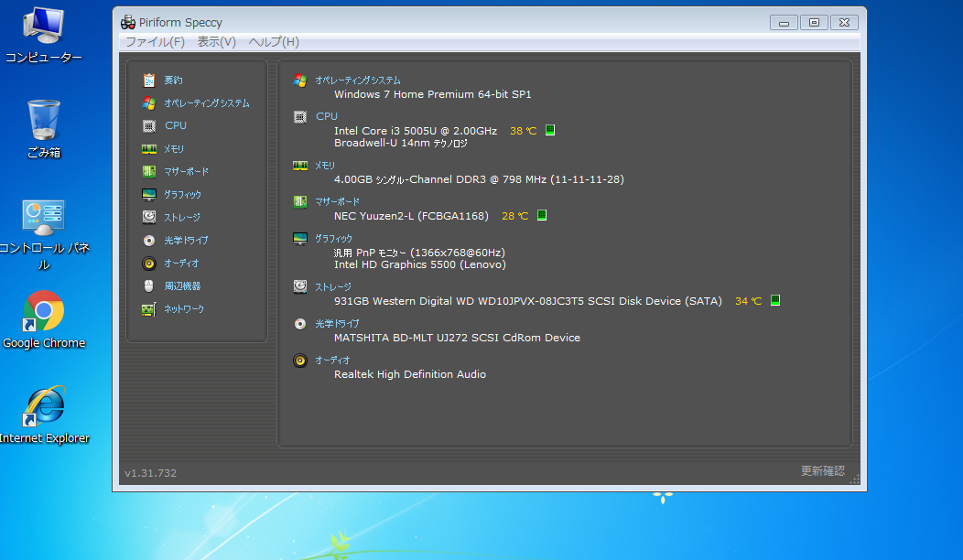The image size is (963, 560).
Task: Click the v1.31.732 version label
Action: pos(150,473)
